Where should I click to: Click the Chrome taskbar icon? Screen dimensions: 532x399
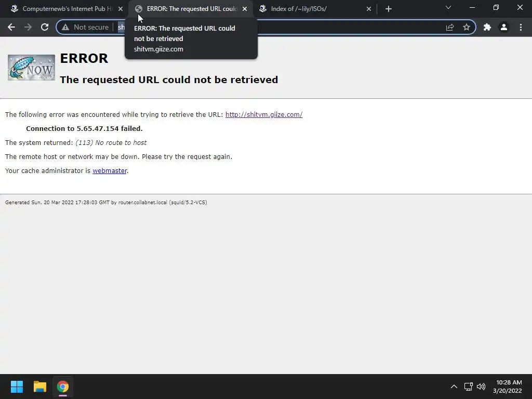(x=63, y=387)
